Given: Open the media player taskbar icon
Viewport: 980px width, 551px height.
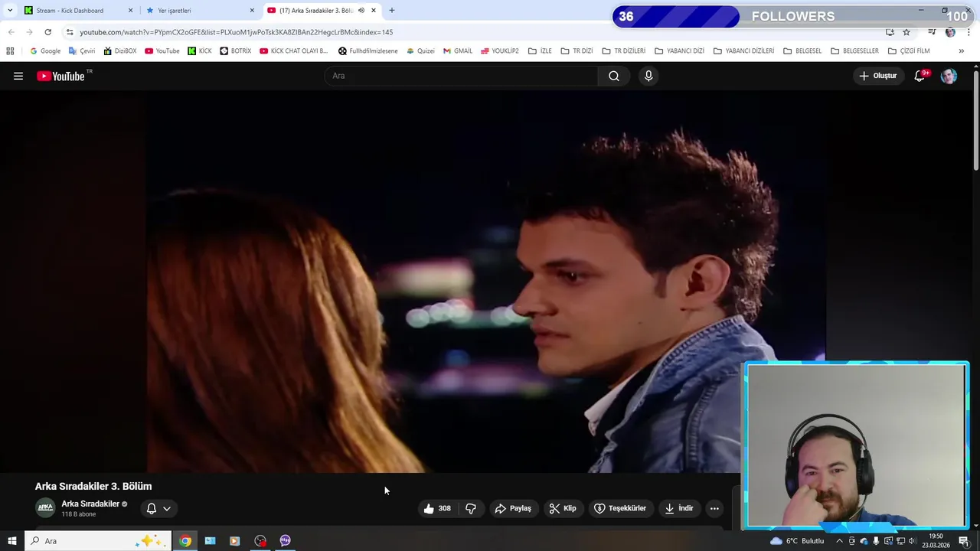Looking at the screenshot, I should coord(234,541).
